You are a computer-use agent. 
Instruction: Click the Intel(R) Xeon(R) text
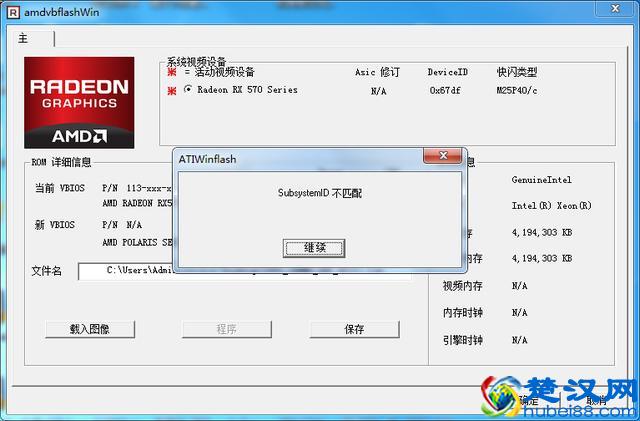[551, 206]
